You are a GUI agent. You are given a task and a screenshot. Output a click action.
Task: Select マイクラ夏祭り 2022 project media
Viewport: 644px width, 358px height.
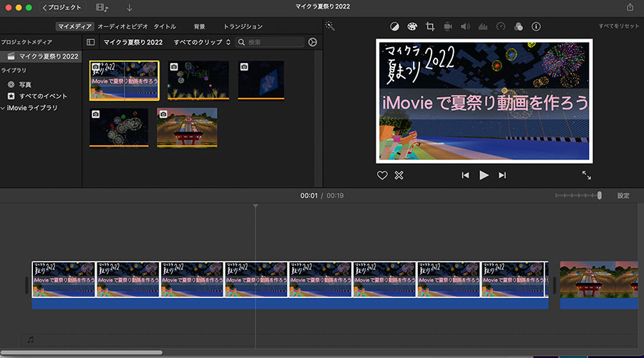(41, 56)
